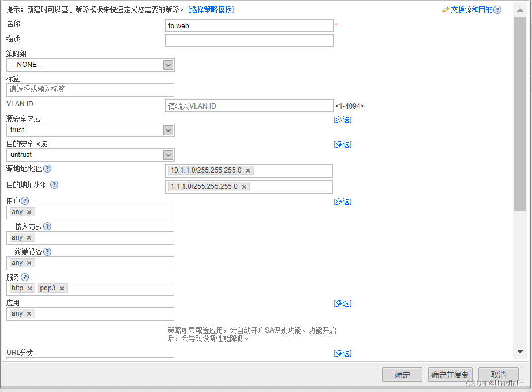Click the 取消 button
This screenshot has width=532, height=392.
point(499,375)
